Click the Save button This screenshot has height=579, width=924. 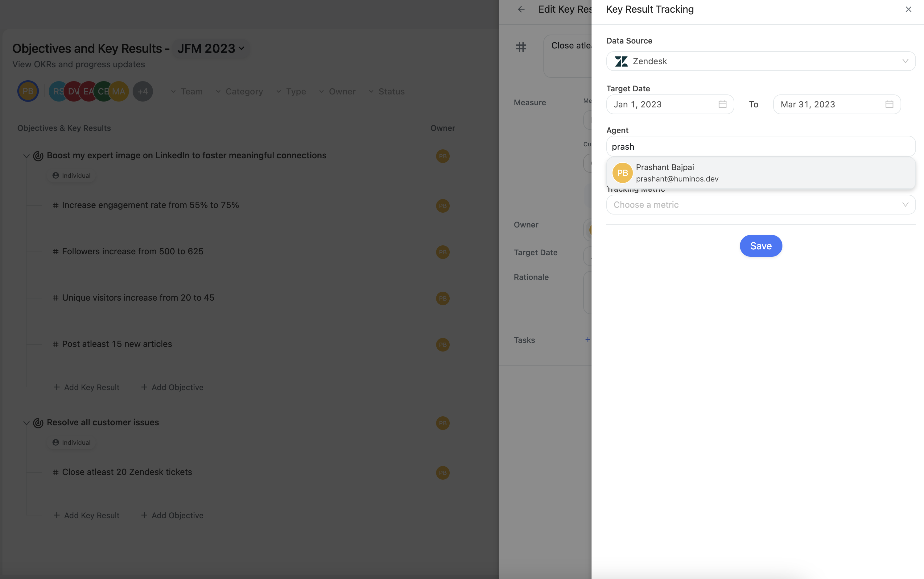761,246
